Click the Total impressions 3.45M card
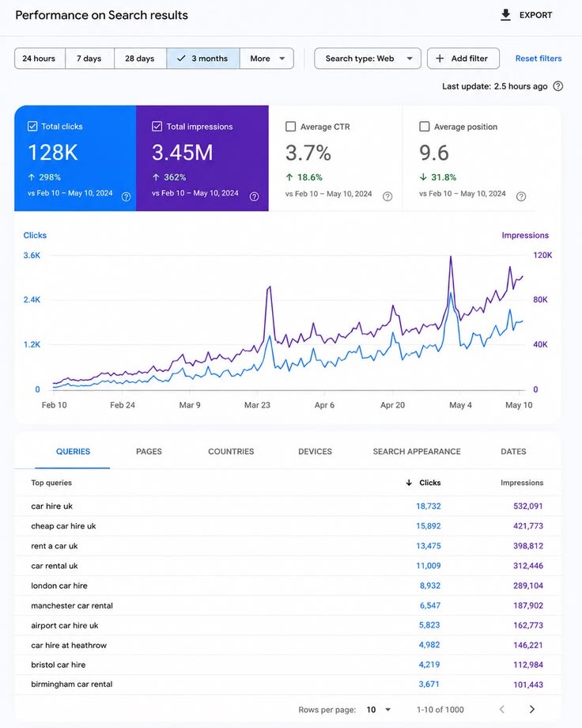 [202, 158]
